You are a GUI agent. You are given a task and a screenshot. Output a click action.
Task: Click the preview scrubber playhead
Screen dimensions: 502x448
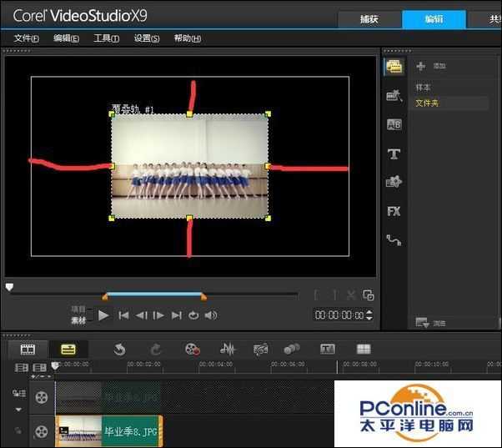(10, 288)
